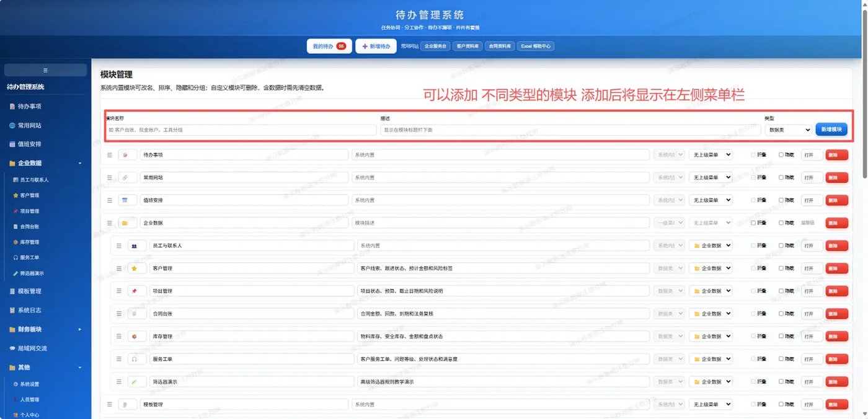Grab the drag handle of 合同台账 row

[x=119, y=314]
